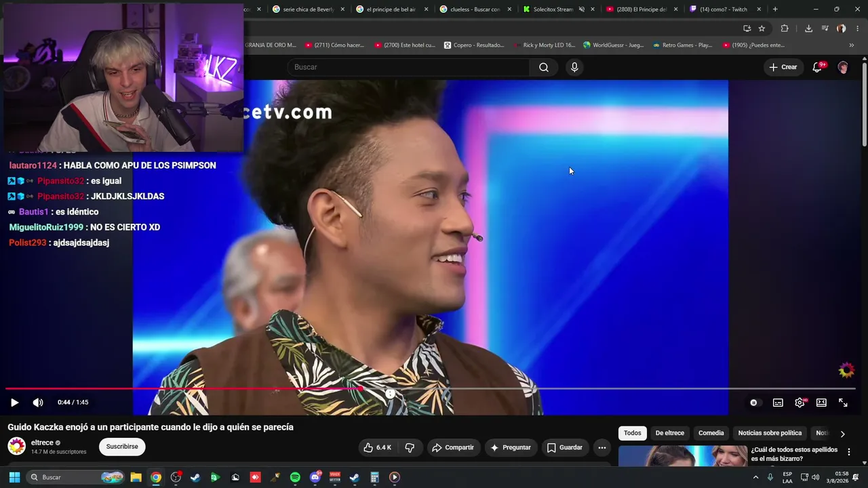Switch to the Solecitox Stream tab

[x=553, y=9]
